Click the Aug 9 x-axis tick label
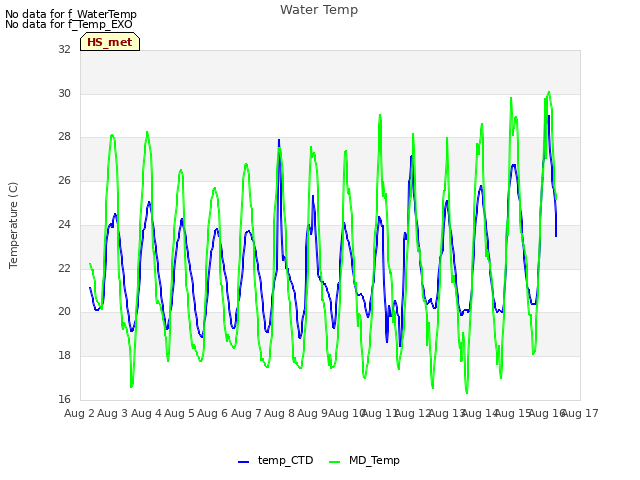Image resolution: width=640 pixels, height=480 pixels. coord(312,413)
